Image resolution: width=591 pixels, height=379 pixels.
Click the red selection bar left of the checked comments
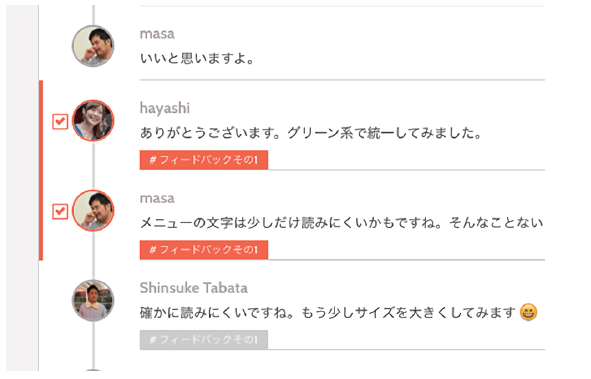click(41, 170)
